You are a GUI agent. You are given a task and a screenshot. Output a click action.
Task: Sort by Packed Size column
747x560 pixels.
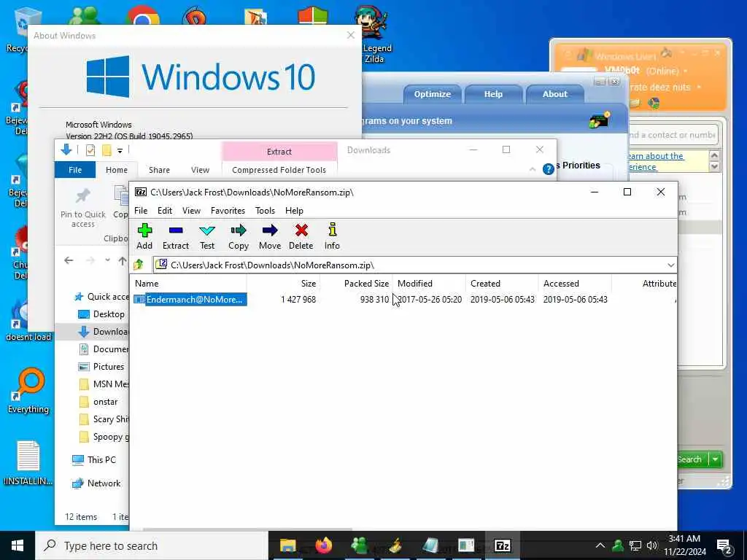click(356, 284)
